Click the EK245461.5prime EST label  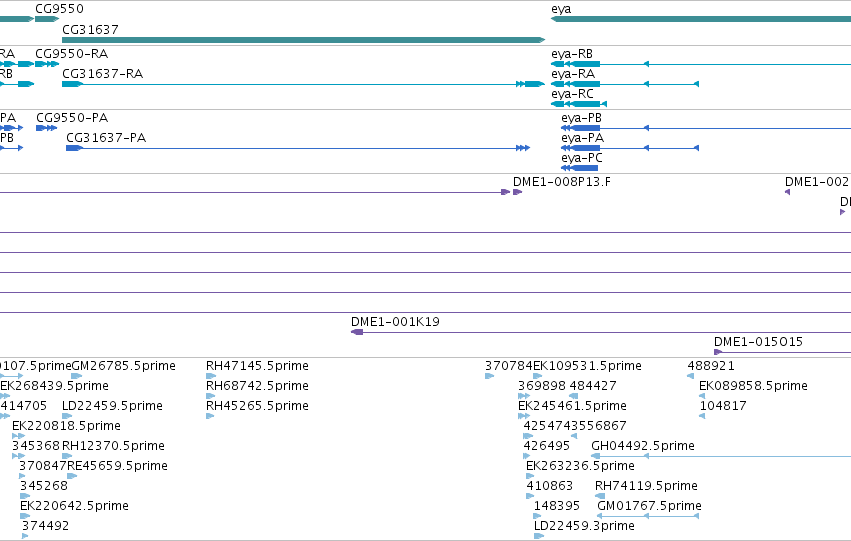tap(573, 406)
